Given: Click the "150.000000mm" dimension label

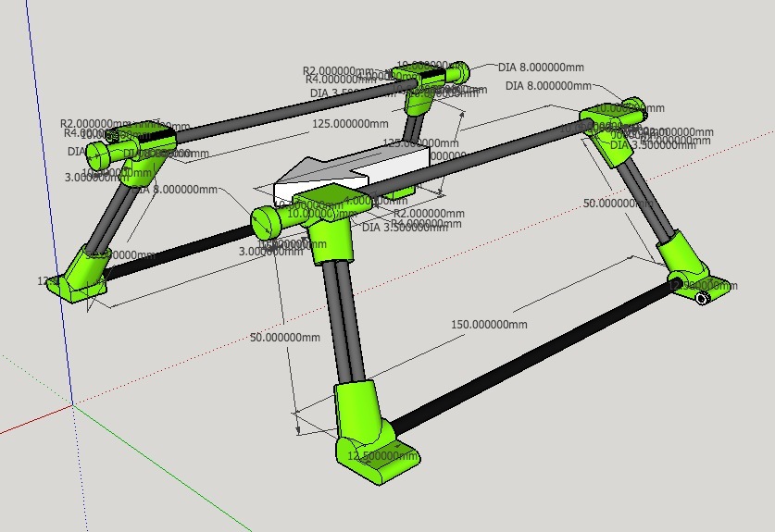Looking at the screenshot, I should tap(489, 324).
